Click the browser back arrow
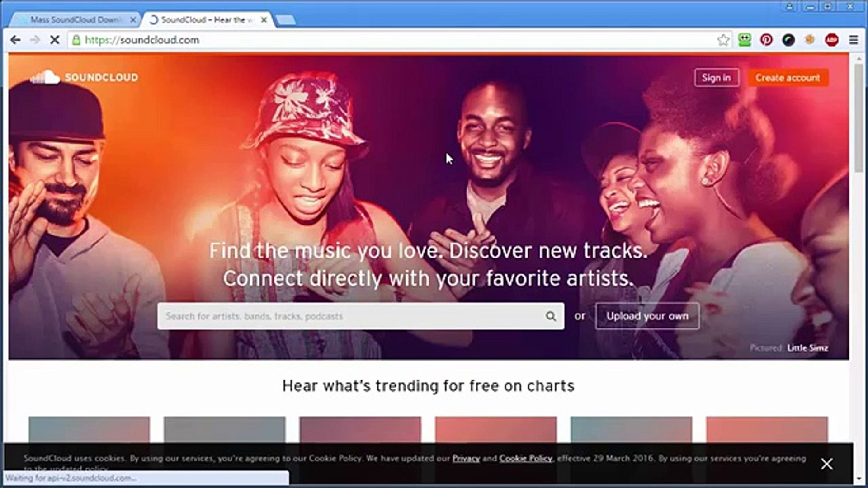Screen dimensions: 868x488 [17, 40]
